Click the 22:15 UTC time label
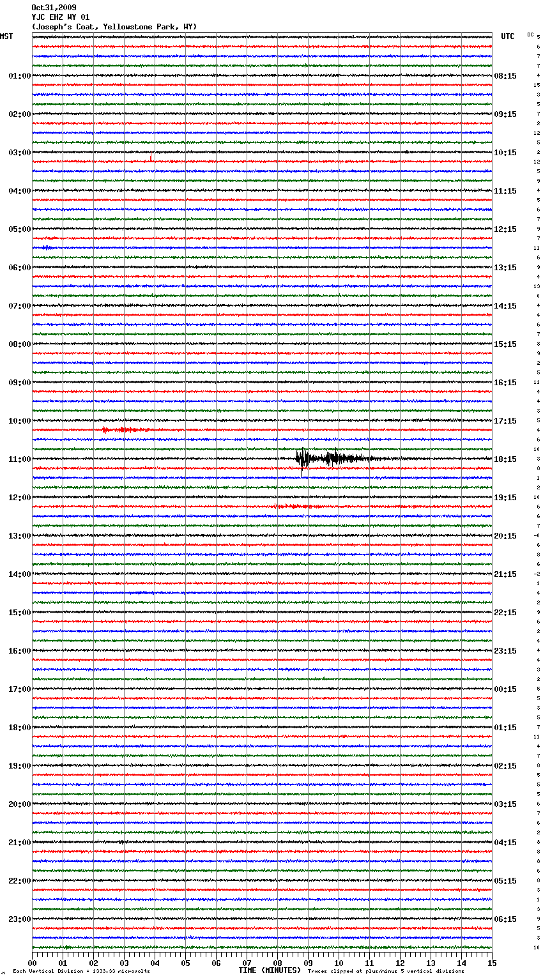Screen dimensions: 543x980 click(505, 613)
